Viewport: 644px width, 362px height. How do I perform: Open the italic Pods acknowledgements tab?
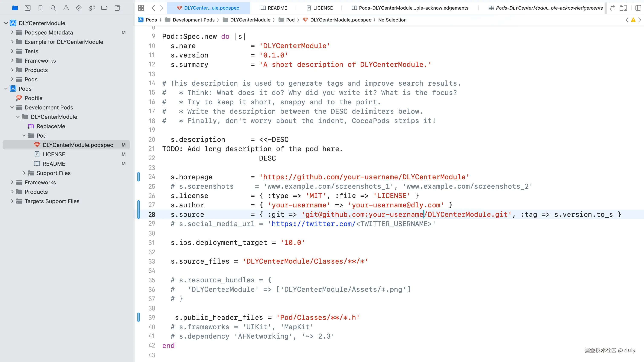(546, 8)
